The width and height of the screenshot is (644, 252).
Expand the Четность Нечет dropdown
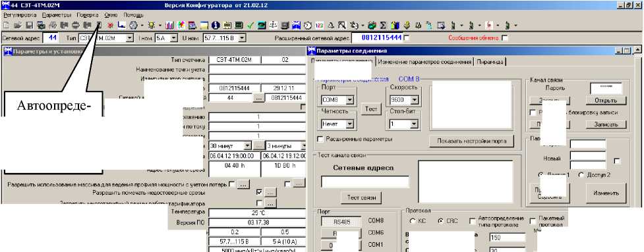pos(349,124)
